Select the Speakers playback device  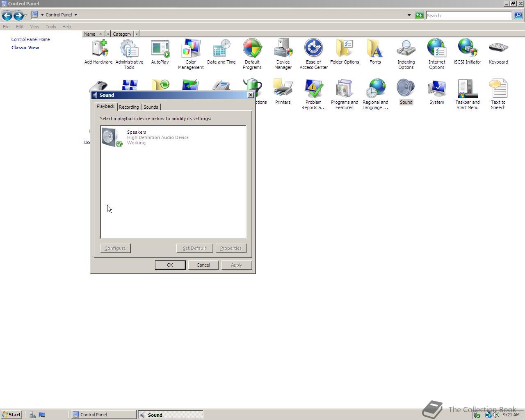(x=173, y=137)
